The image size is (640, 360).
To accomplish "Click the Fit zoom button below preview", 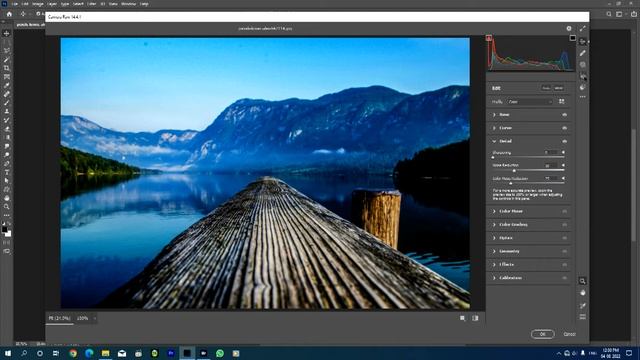I will click(60, 318).
